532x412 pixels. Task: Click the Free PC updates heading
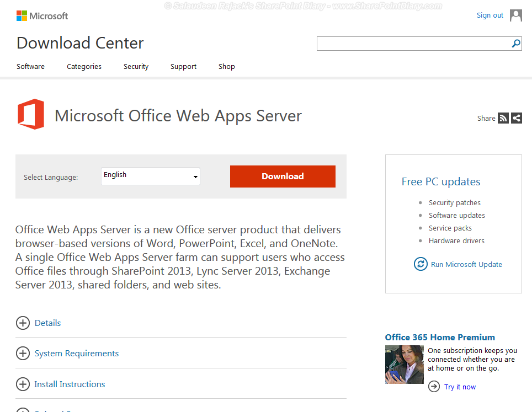[x=441, y=182]
